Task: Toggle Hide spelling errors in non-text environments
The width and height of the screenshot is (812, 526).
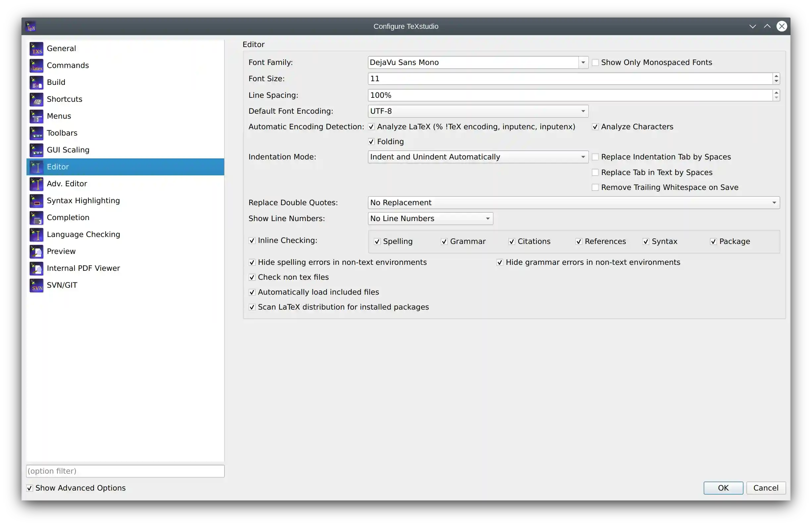Action: pos(252,263)
